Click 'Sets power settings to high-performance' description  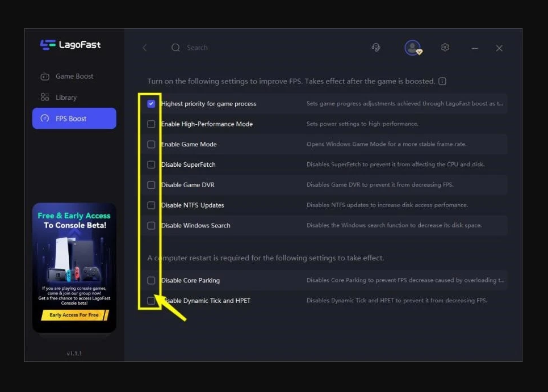(362, 124)
